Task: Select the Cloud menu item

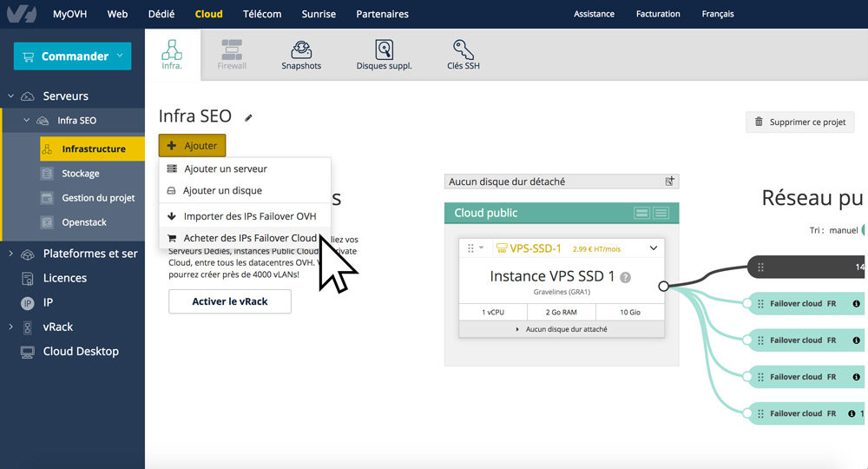Action: point(208,14)
